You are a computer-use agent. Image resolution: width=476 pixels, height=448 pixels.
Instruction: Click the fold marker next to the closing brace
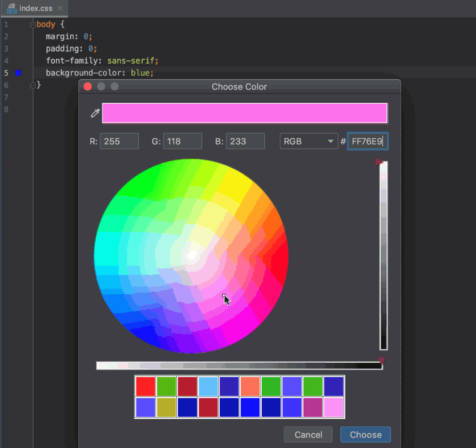point(32,85)
